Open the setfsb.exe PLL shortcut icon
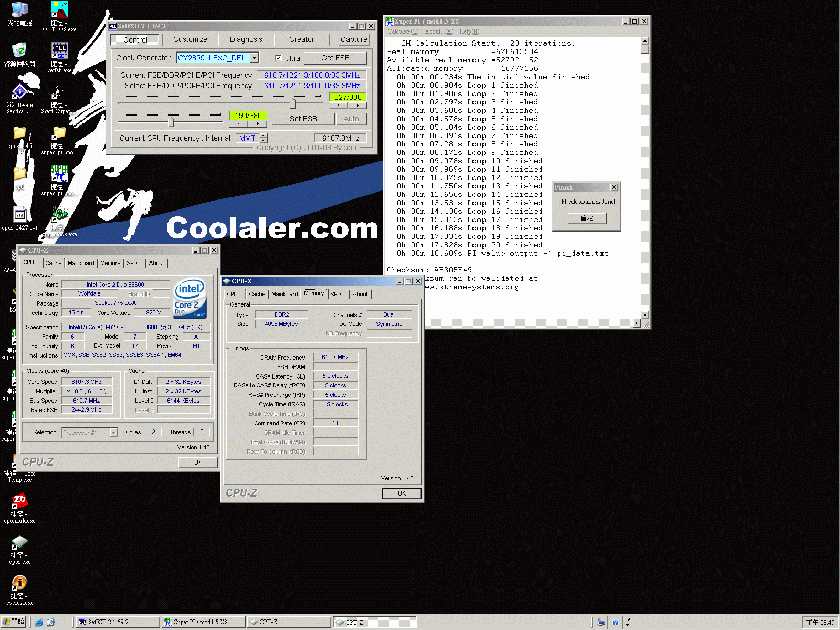Screen dimensions: 840x630 (59, 51)
